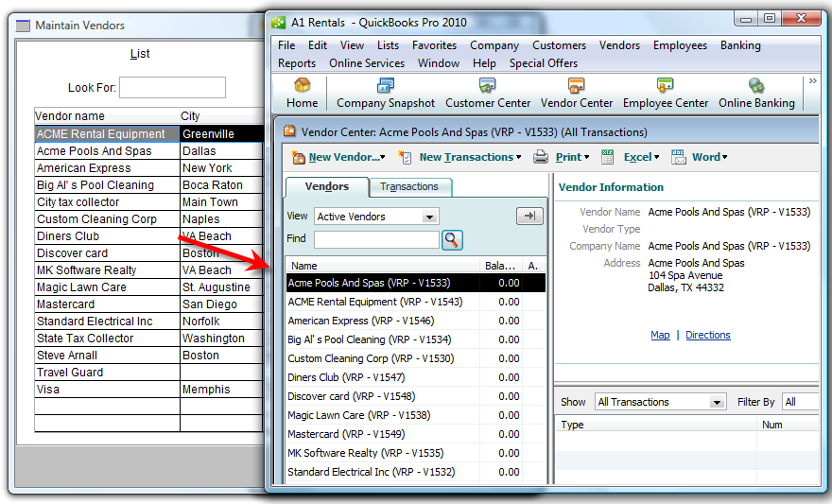
Task: Select Standard Electrical Inc (VRP - V1532) row
Action: (415, 472)
